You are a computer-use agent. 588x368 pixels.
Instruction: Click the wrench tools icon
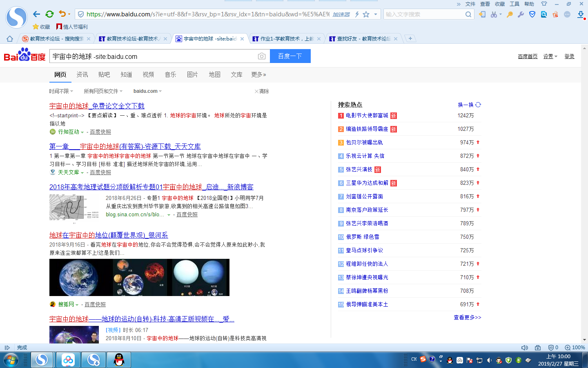[x=521, y=14]
